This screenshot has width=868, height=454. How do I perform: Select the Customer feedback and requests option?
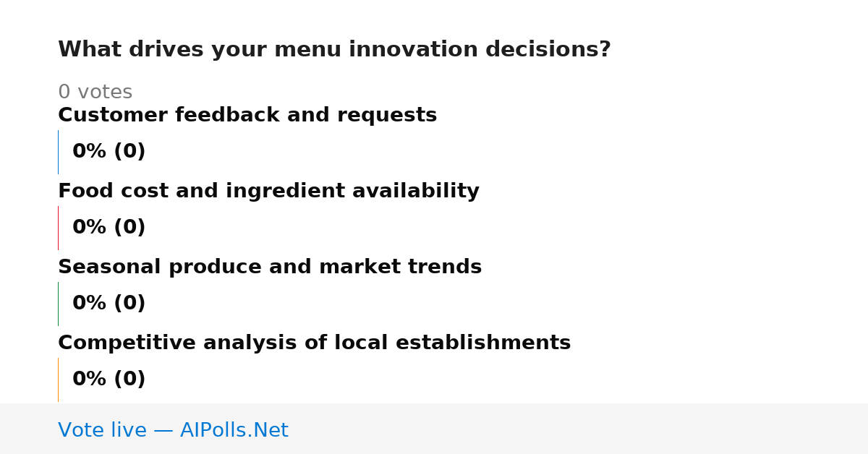click(x=247, y=115)
